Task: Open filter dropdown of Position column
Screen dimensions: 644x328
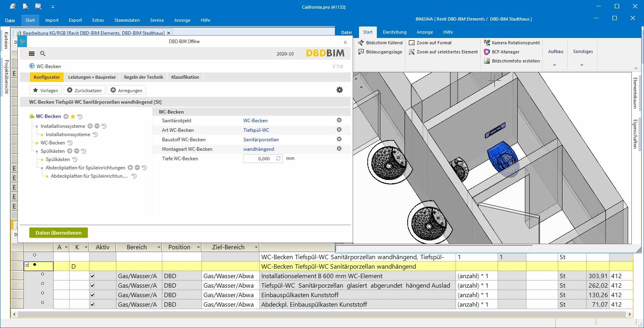Action: pyautogui.click(x=198, y=247)
